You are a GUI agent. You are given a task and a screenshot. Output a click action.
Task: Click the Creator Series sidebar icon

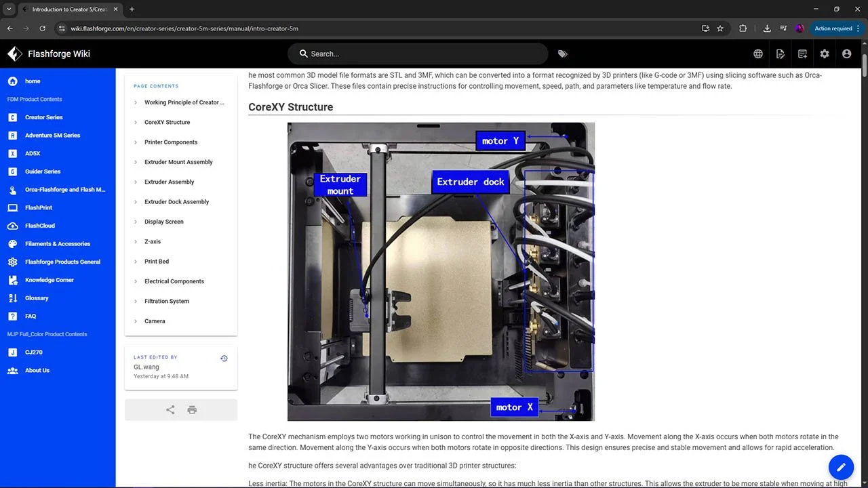(12, 117)
